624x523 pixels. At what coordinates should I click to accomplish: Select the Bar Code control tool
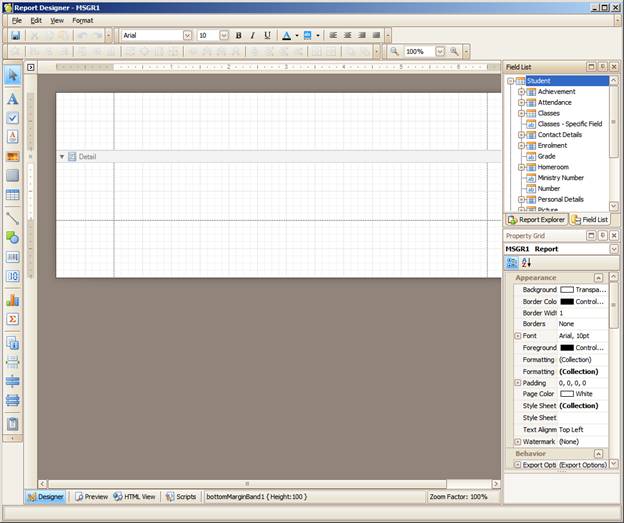point(13,256)
